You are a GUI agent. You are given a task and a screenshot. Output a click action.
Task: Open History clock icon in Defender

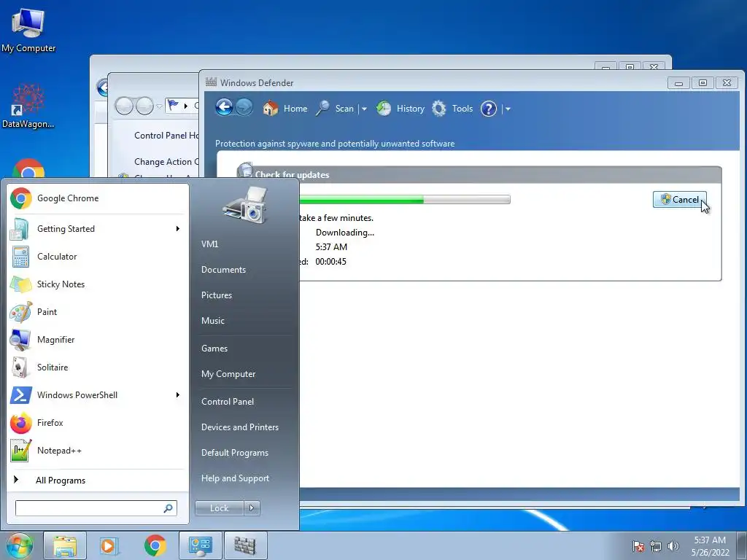[x=383, y=109]
